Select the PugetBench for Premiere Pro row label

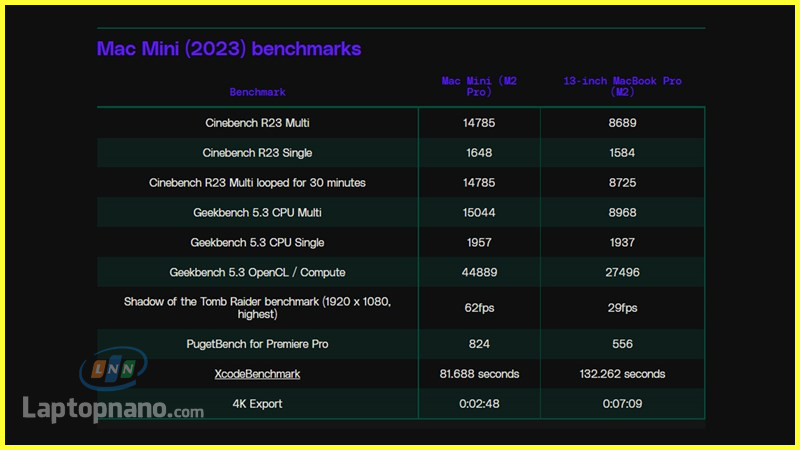pos(257,343)
